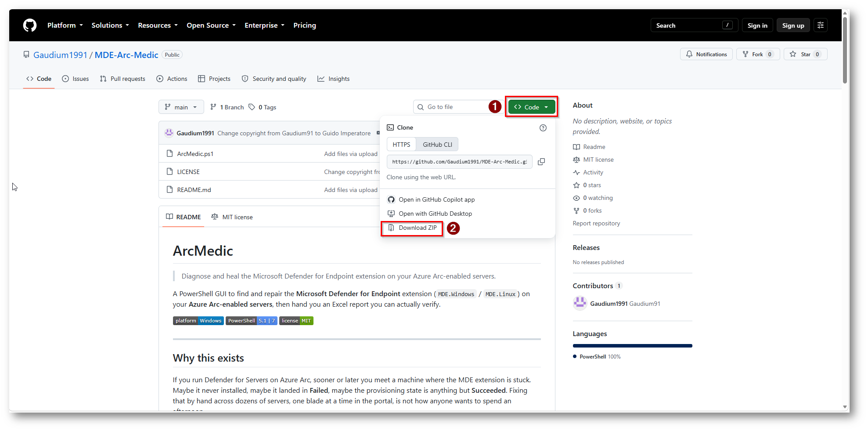This screenshot has width=868, height=431.
Task: Click the Copilot icon in Open in GitHub Copilot app
Action: click(x=391, y=199)
